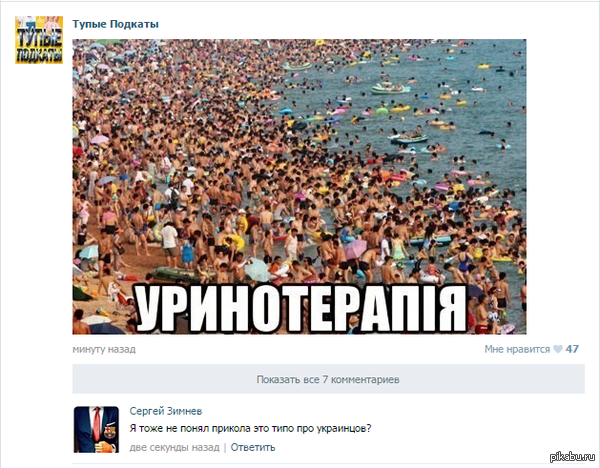Viewport: 600px width, 468px height.
Task: Click the FC Barcelona badge on commenter avatar
Action: click(110, 432)
